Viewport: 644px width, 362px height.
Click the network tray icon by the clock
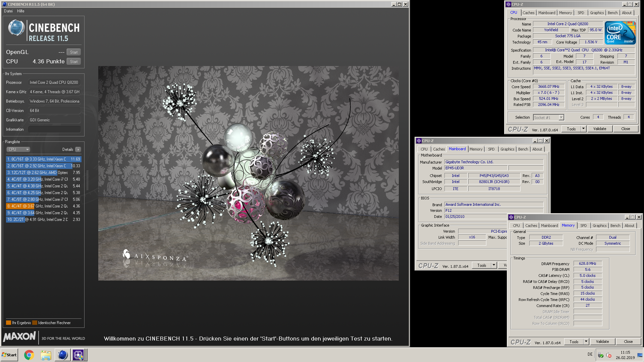point(640,355)
